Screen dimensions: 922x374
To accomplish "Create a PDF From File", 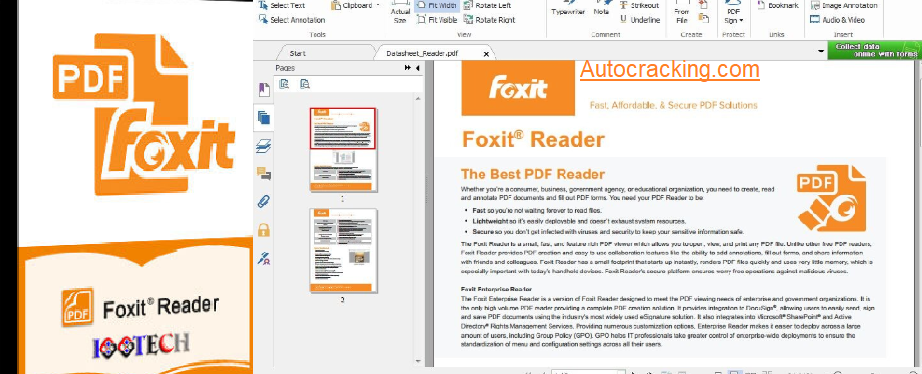I will (682, 14).
